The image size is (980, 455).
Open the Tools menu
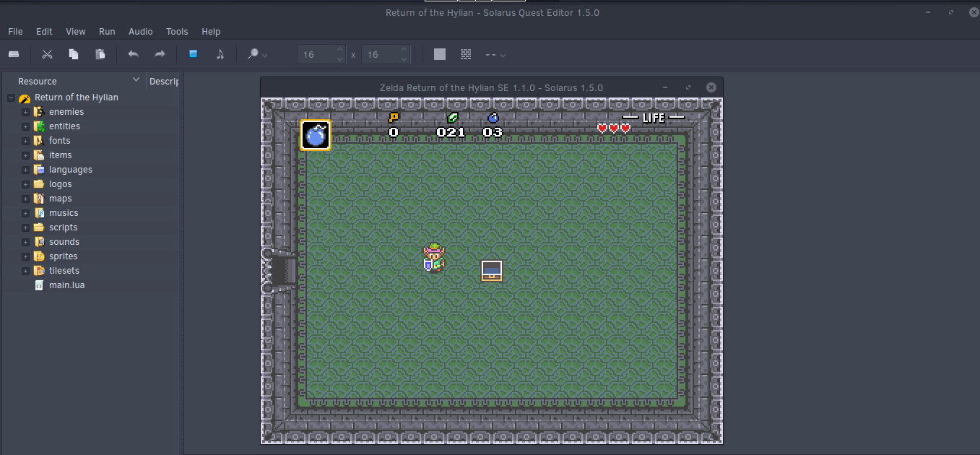pos(177,32)
